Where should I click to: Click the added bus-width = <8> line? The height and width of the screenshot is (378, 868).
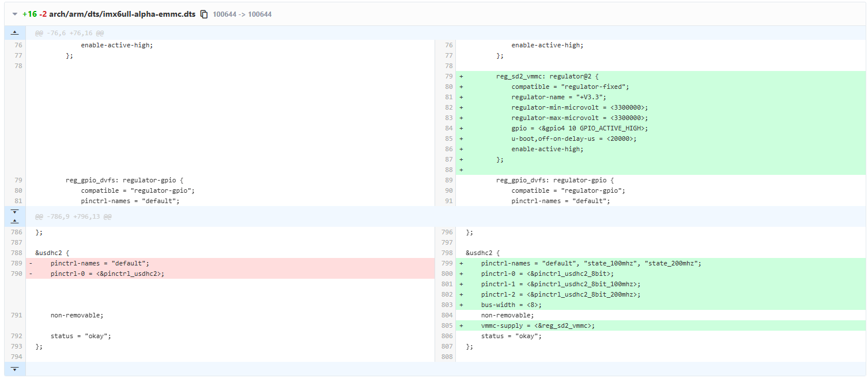[x=511, y=305]
